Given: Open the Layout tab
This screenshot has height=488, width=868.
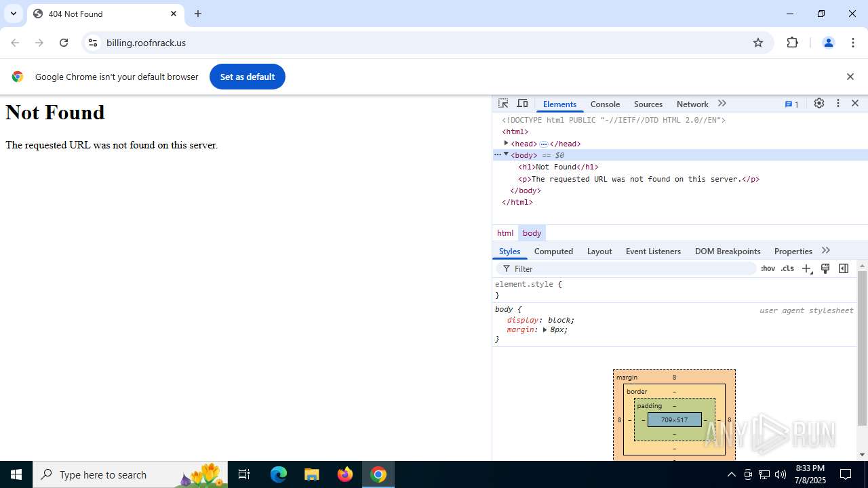Looking at the screenshot, I should coord(599,251).
